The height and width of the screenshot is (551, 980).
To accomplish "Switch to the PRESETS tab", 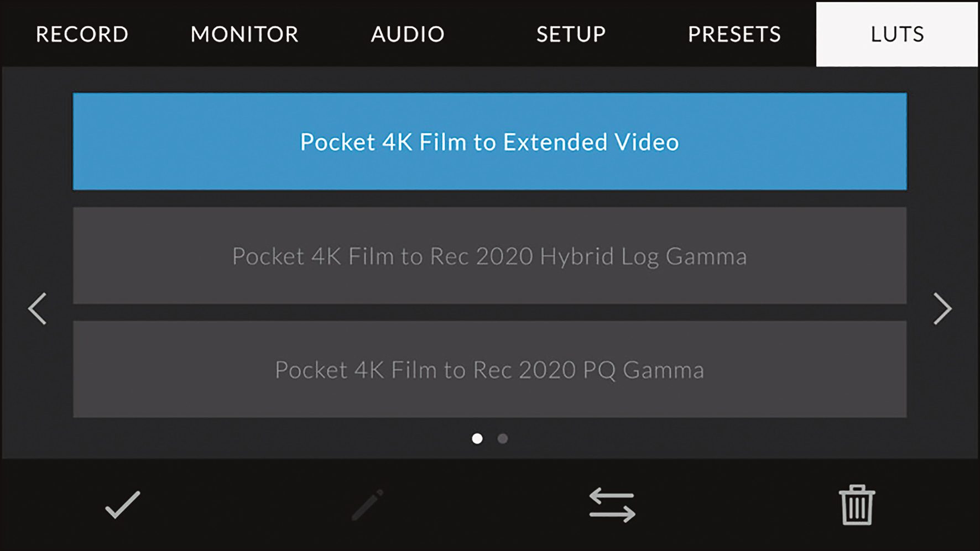I will [x=736, y=34].
